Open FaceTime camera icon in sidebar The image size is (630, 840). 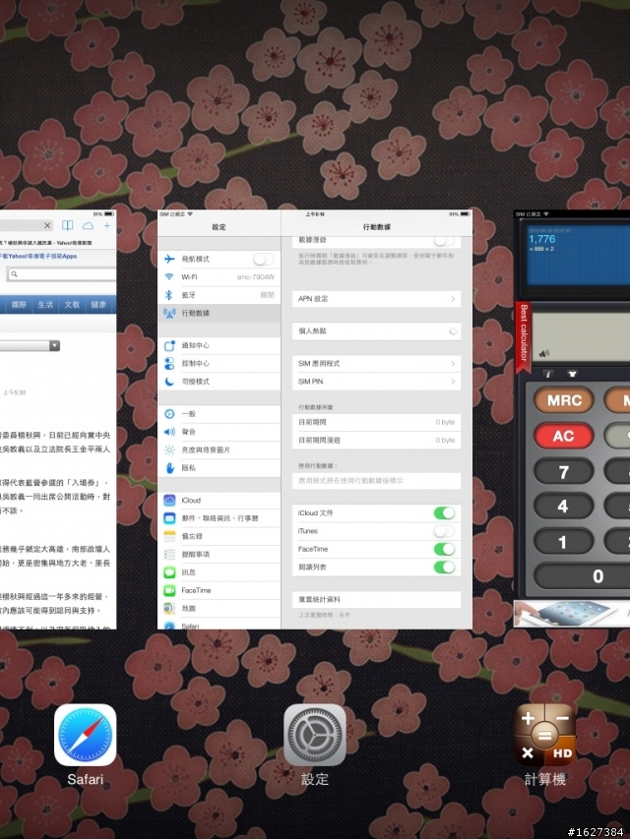point(169,590)
